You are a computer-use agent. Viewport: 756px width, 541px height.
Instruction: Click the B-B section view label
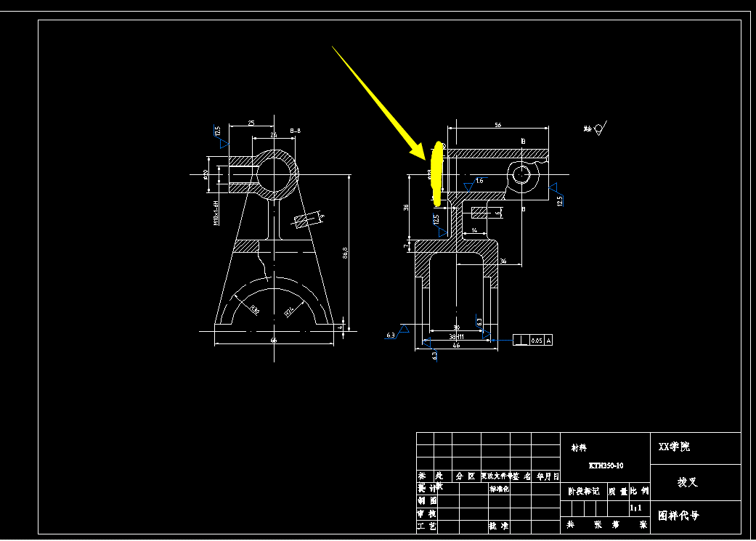[x=296, y=131]
